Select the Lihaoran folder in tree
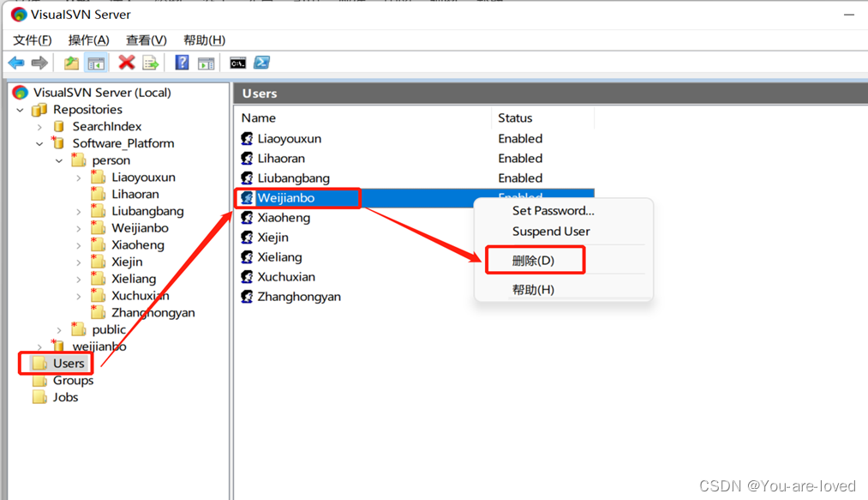Viewport: 868px width, 500px height. (135, 194)
